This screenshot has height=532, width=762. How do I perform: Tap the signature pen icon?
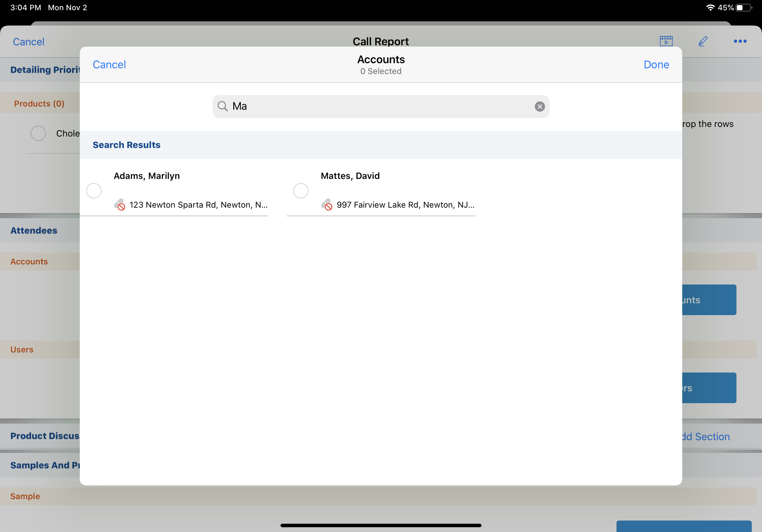coord(703,41)
